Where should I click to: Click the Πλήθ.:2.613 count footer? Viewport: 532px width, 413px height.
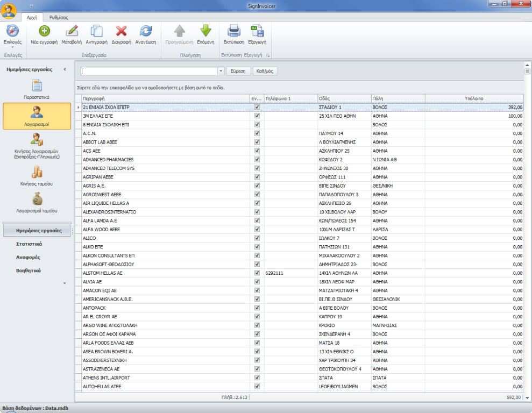[x=235, y=397]
